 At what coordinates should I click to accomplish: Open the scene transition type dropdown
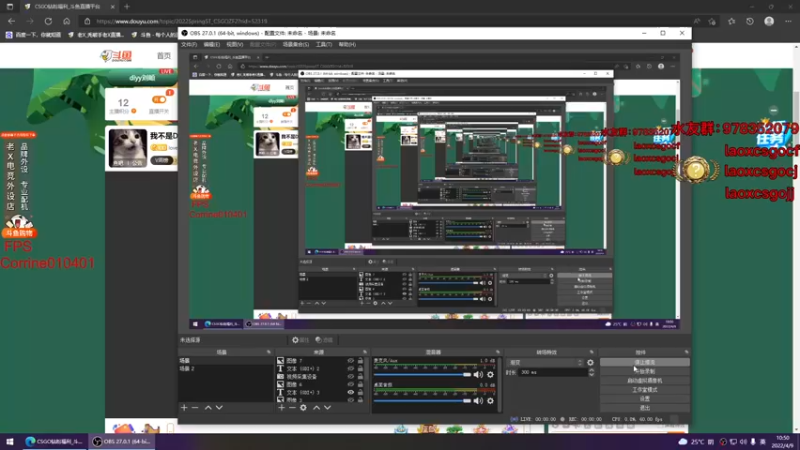tap(545, 362)
